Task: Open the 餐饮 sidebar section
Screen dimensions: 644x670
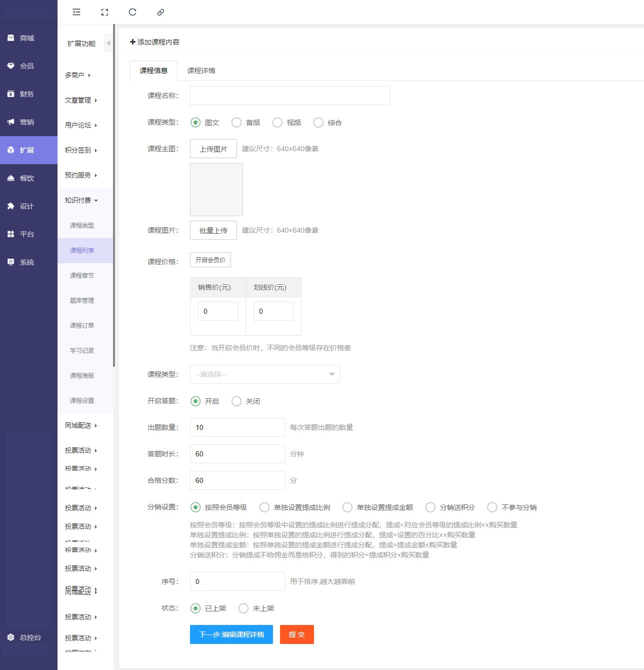Action: (26, 178)
